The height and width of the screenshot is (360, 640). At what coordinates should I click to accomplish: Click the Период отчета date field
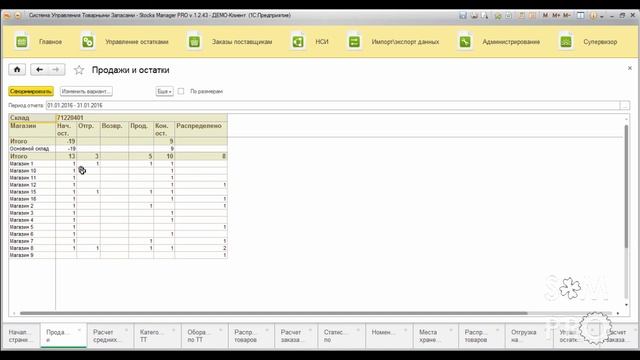point(333,105)
